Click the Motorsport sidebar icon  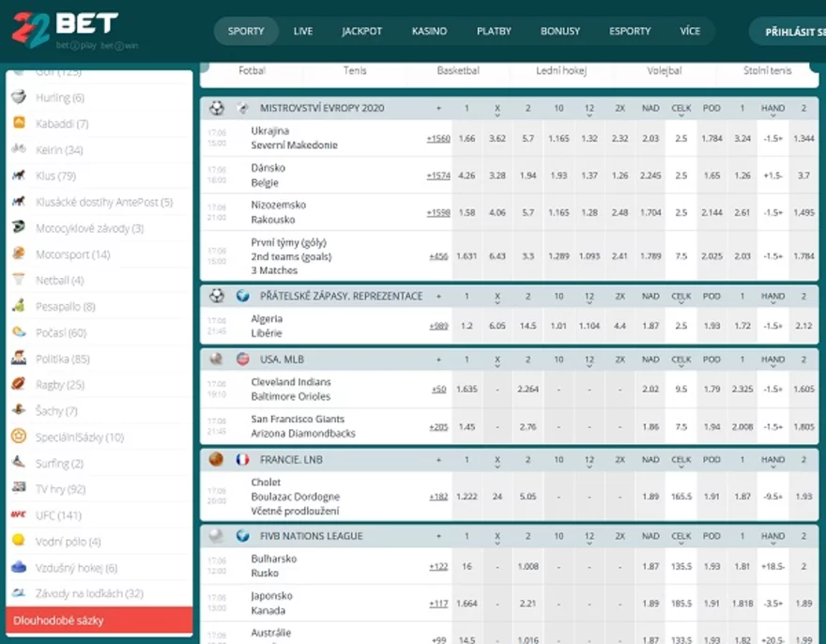click(18, 254)
